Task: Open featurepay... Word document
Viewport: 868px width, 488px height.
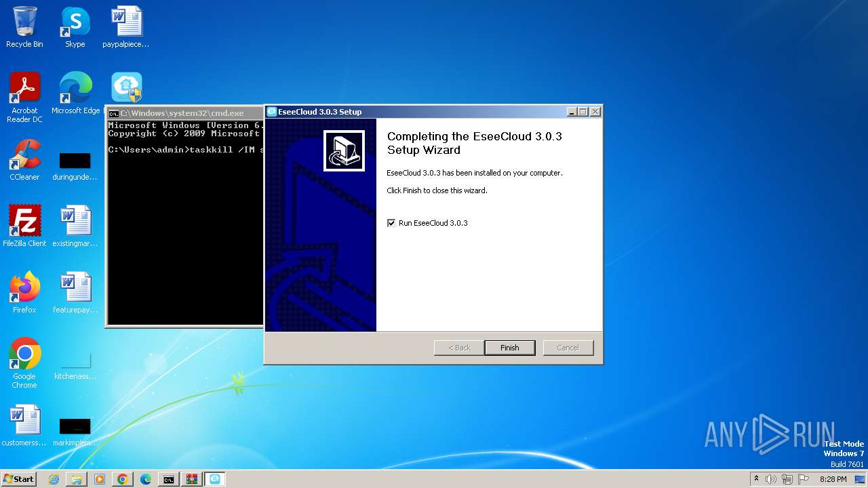Action: (x=75, y=292)
